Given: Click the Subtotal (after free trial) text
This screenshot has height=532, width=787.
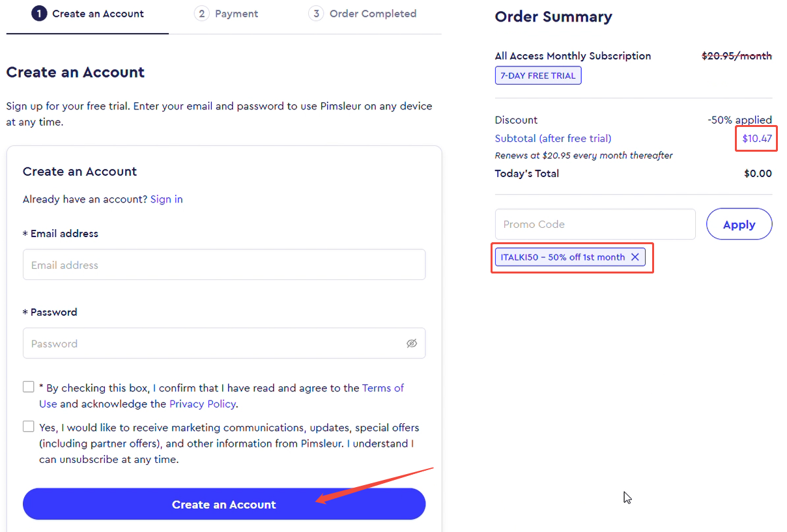Looking at the screenshot, I should point(553,138).
